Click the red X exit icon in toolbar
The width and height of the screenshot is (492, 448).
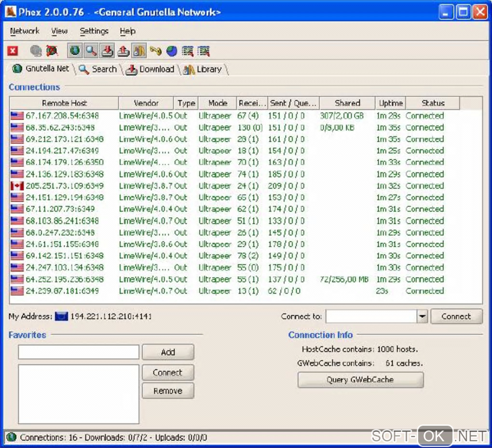[13, 51]
